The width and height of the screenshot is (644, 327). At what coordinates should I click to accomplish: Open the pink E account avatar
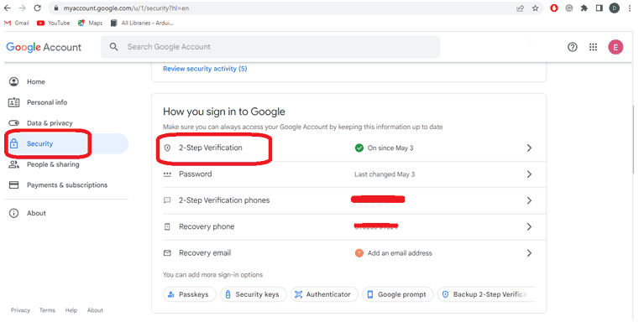click(615, 47)
